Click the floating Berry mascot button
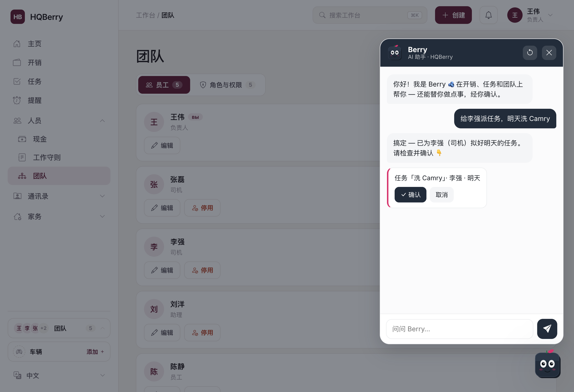Image resolution: width=574 pixels, height=392 pixels. [x=547, y=364]
